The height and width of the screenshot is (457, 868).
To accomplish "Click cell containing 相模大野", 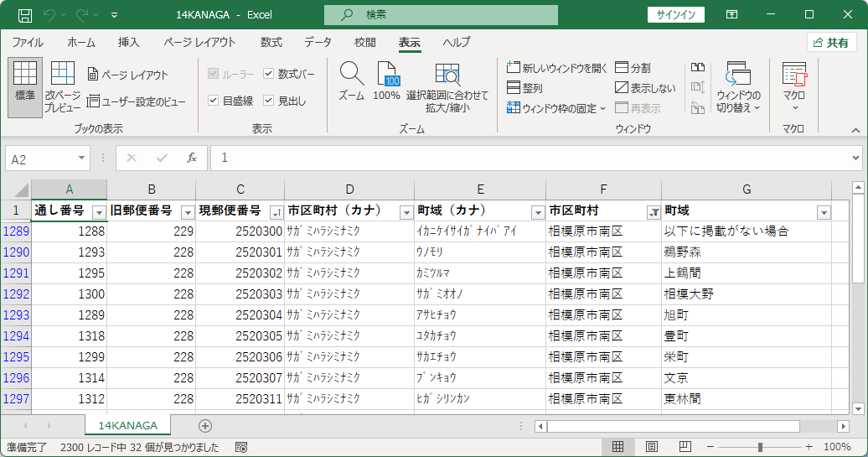I will (747, 294).
